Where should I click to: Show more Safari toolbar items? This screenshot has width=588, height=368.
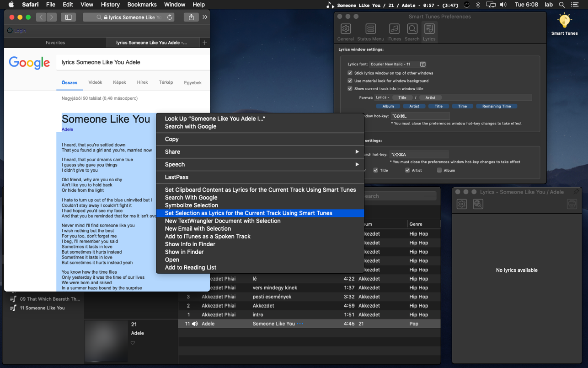[205, 17]
